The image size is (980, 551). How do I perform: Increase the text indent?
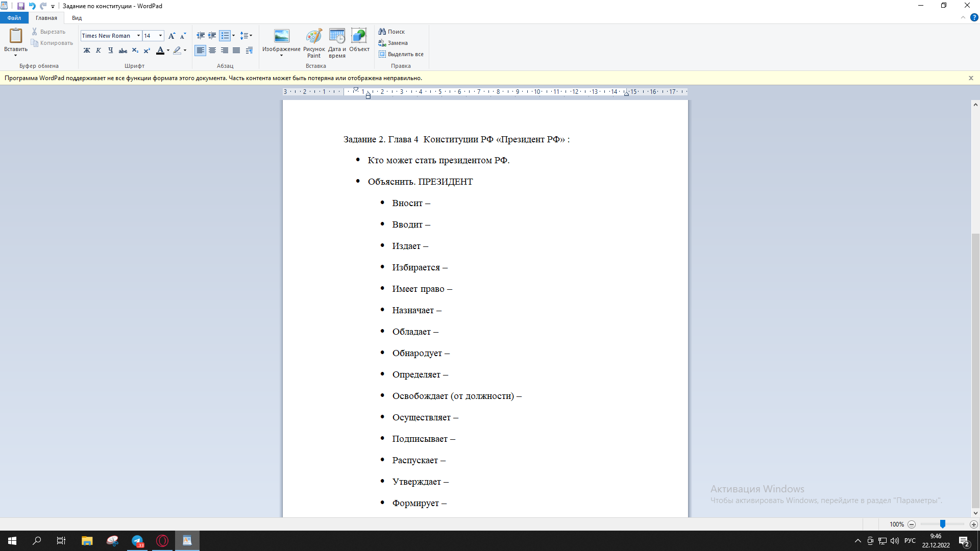pos(212,36)
